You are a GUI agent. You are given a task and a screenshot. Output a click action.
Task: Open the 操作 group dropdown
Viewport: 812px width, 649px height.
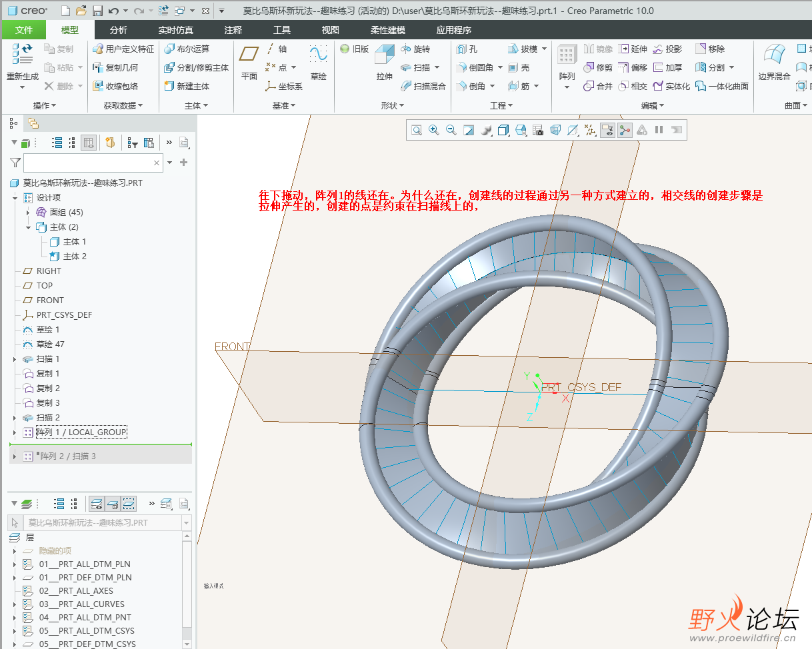pyautogui.click(x=45, y=105)
